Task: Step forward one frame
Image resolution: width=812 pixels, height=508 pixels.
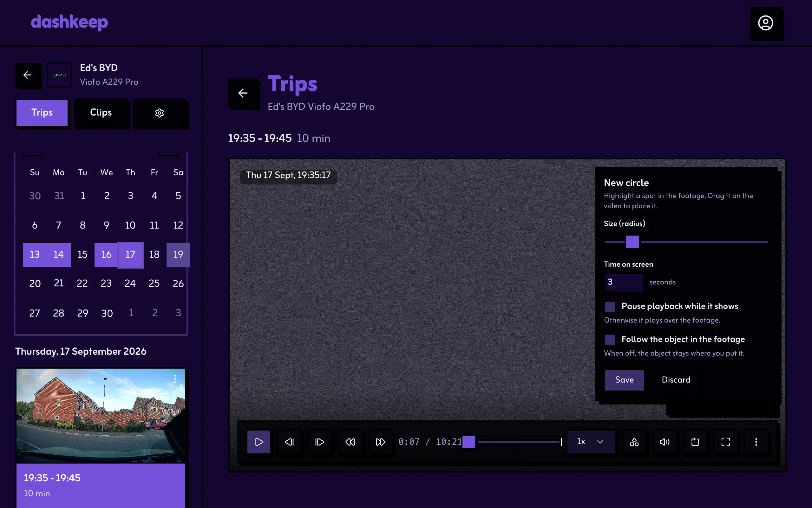Action: click(319, 442)
